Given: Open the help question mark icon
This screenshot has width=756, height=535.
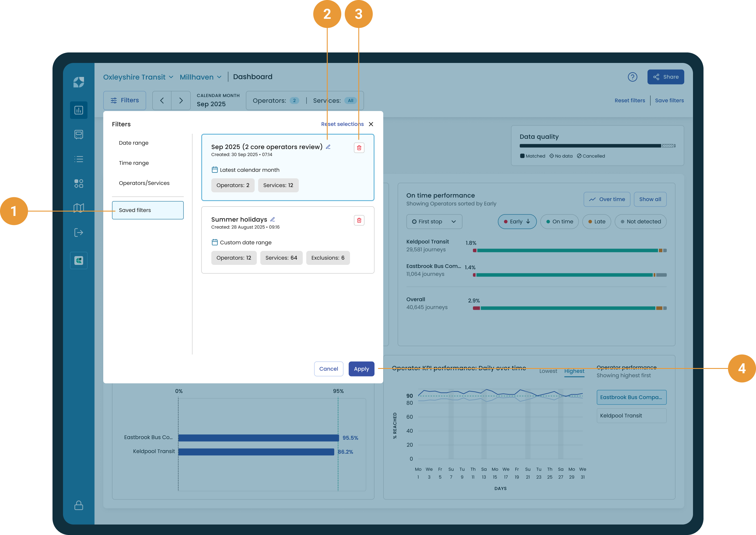Looking at the screenshot, I should click(632, 77).
